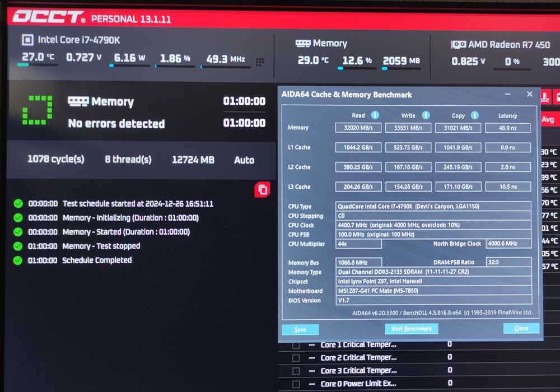The height and width of the screenshot is (392, 560).
Task: Click the dash icon for Core 1 Critical Temper row
Action: [312, 345]
